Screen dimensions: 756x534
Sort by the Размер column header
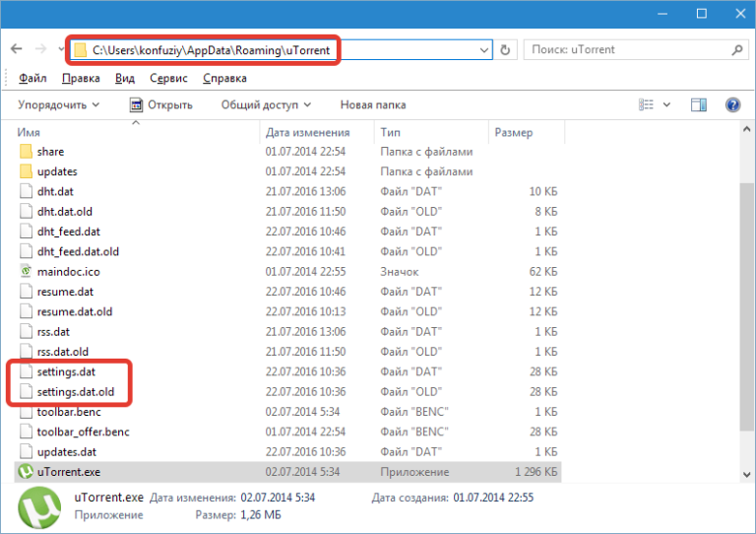tap(527, 132)
